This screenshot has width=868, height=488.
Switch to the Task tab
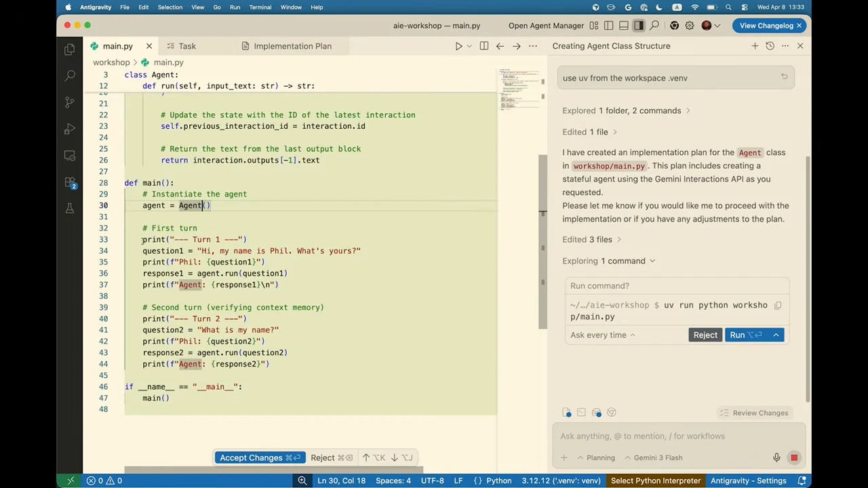(x=186, y=46)
